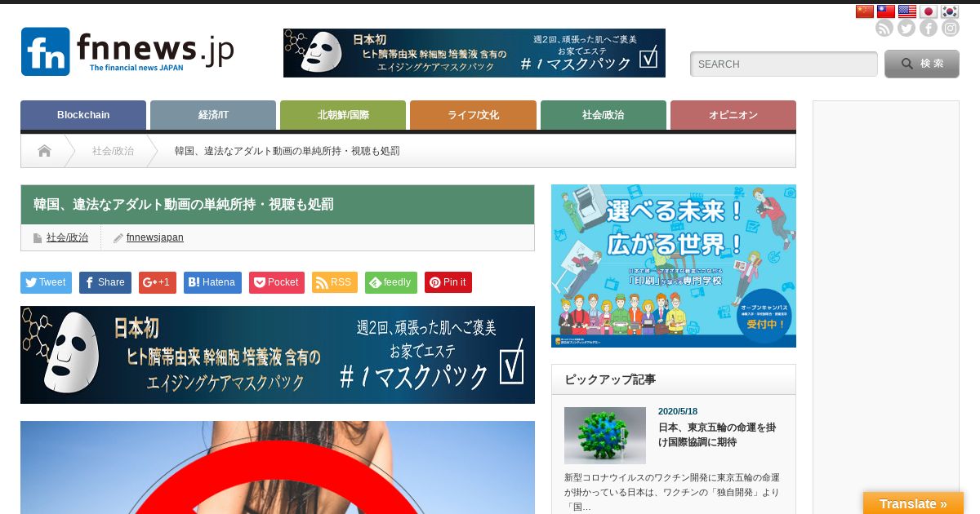Choose the United States flag icon

pos(907,11)
